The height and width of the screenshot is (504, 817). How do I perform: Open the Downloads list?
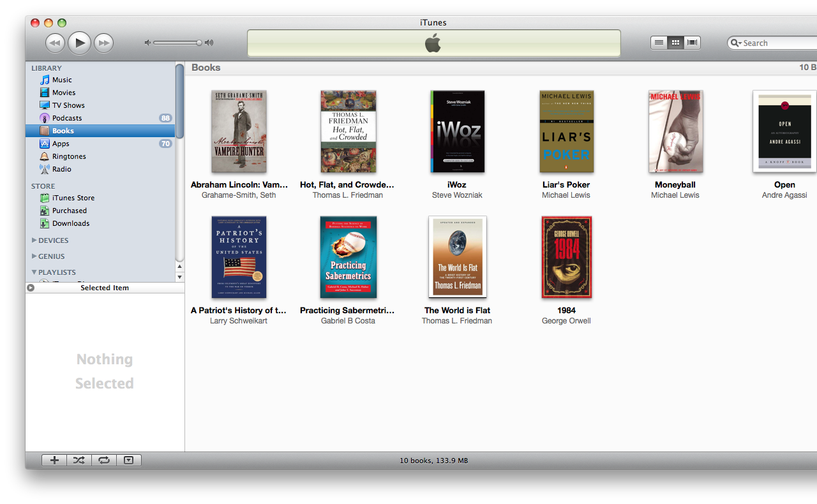100,223
